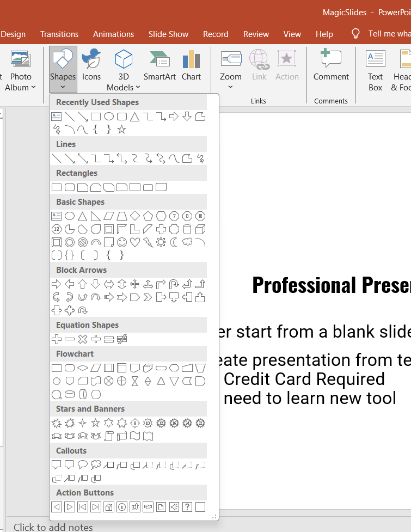The image size is (411, 532).
Task: Click the Professional Presentations slide title text
Action: coord(332,284)
